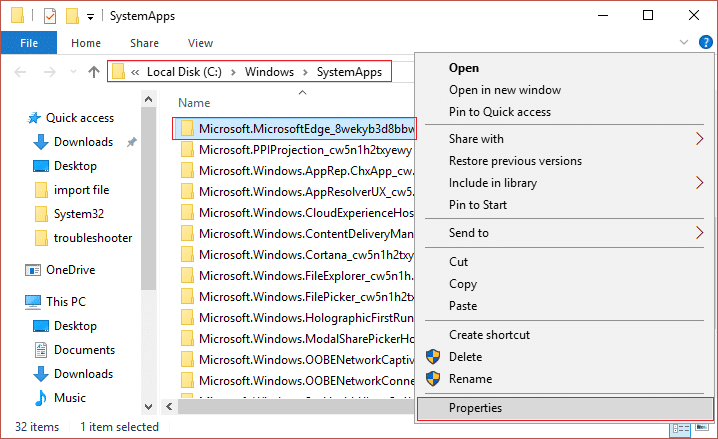Screen dimensions: 718x439
Task: Select the Microsoft.Windows.Cortana folder
Action: pos(296,255)
